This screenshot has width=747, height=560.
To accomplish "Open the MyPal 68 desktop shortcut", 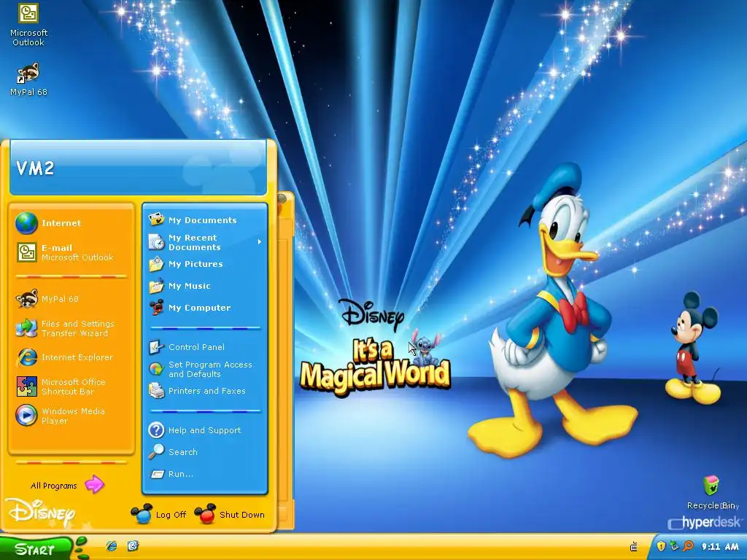I will click(28, 79).
